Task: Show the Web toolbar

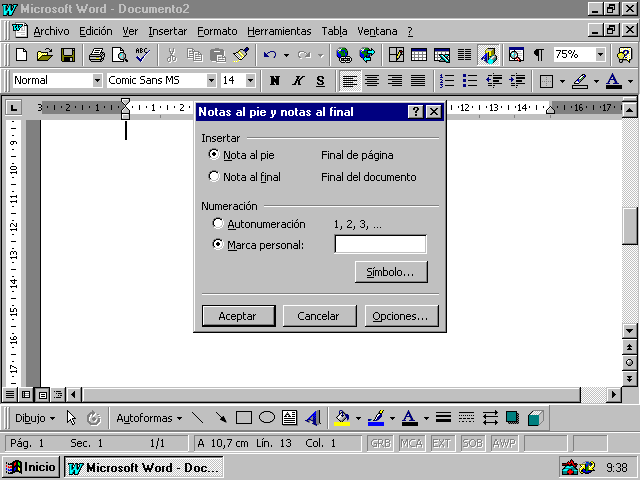Action: pos(367,55)
